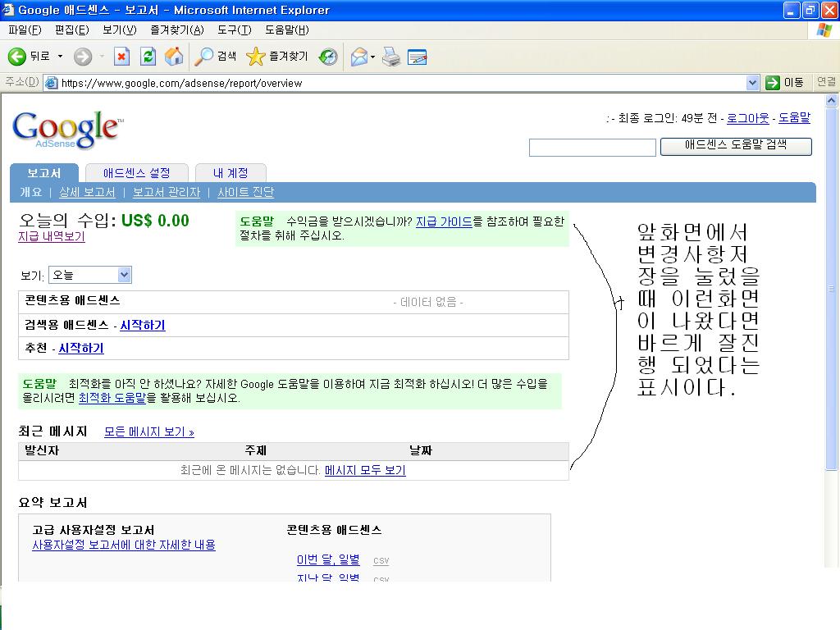Screen dimensions: 840x630
Task: Click the 로그아웃 link
Action: coord(748,118)
